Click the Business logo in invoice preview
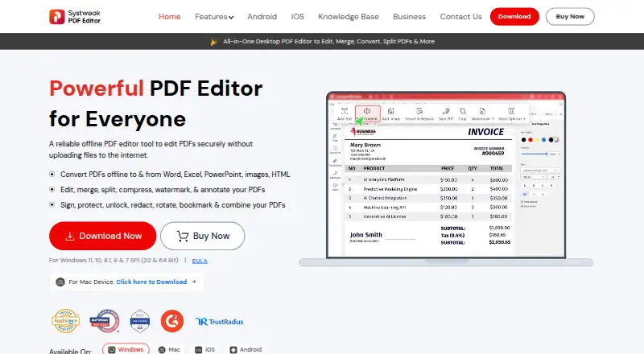The image size is (644, 354). pos(363,132)
